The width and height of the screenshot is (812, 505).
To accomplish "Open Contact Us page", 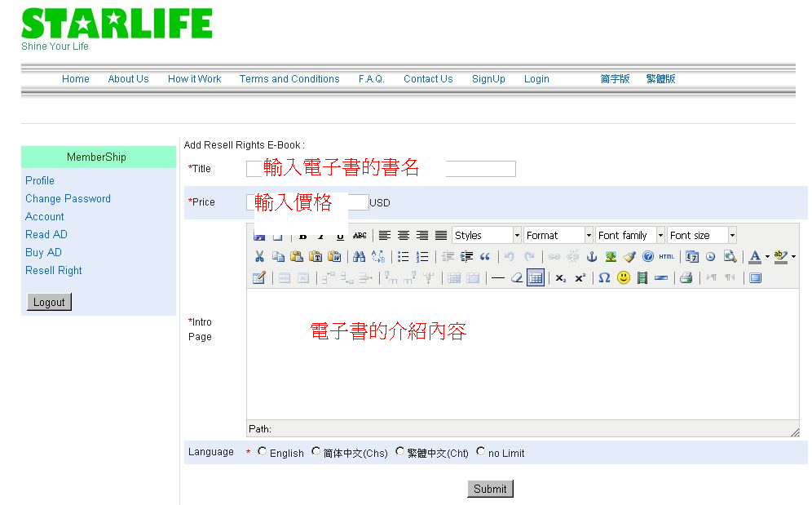I will [x=428, y=79].
